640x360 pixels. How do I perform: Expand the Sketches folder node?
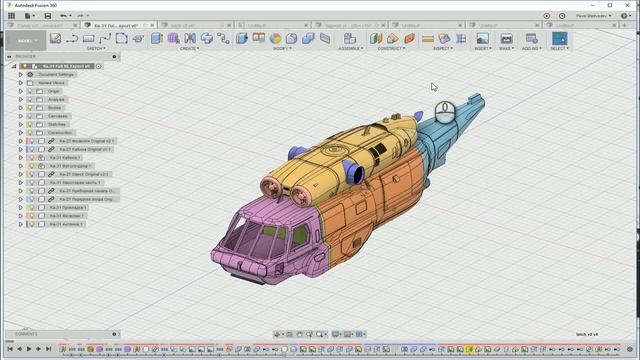20,124
